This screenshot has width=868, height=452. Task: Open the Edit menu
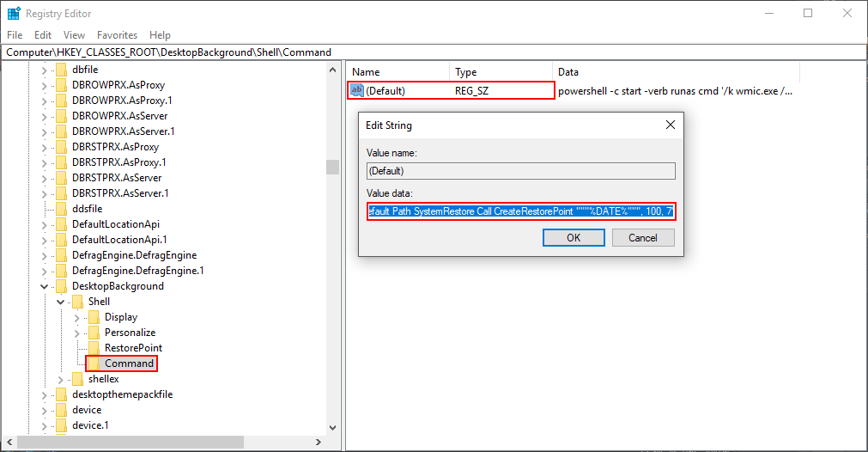coord(43,35)
